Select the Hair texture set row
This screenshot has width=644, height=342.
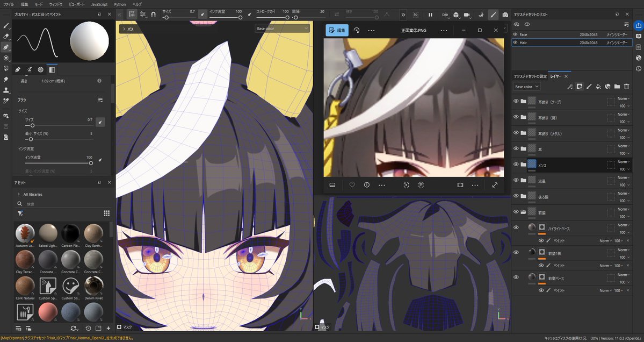[572, 42]
